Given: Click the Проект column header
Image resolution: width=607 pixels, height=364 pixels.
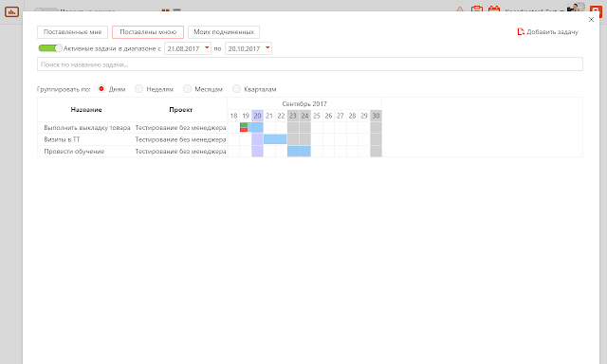Looking at the screenshot, I should pos(181,110).
